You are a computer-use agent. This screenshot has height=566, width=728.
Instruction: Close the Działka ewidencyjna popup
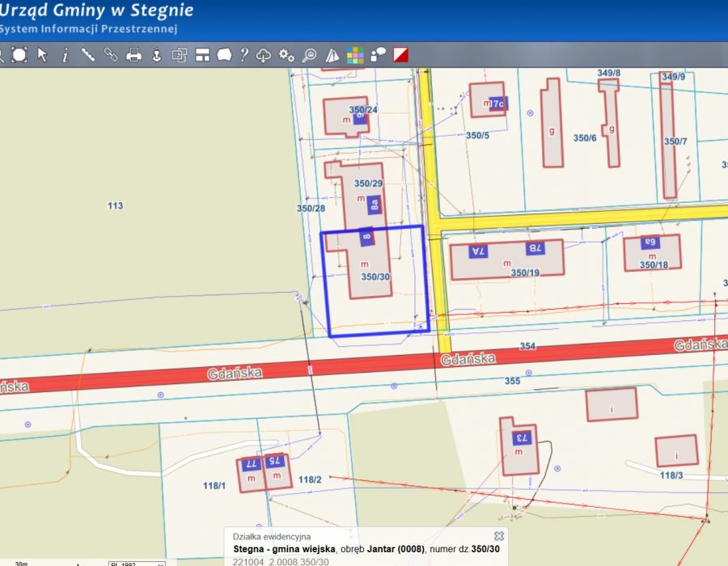499,535
